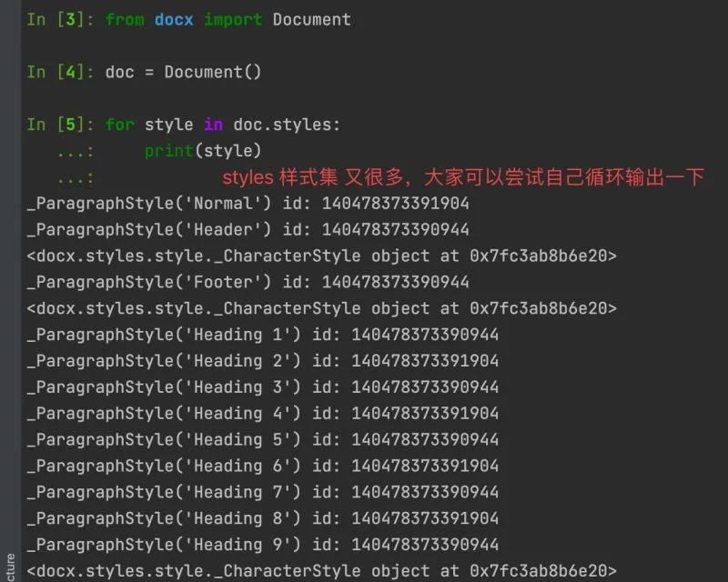
Task: Click the last _CharacterStyle object line
Action: coord(322,571)
